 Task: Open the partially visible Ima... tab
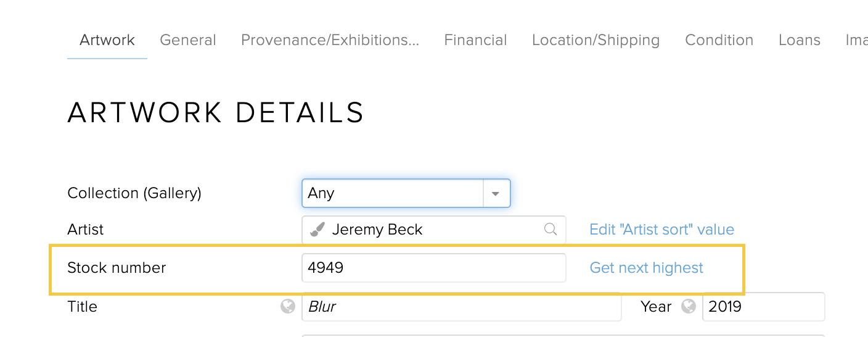[856, 40]
